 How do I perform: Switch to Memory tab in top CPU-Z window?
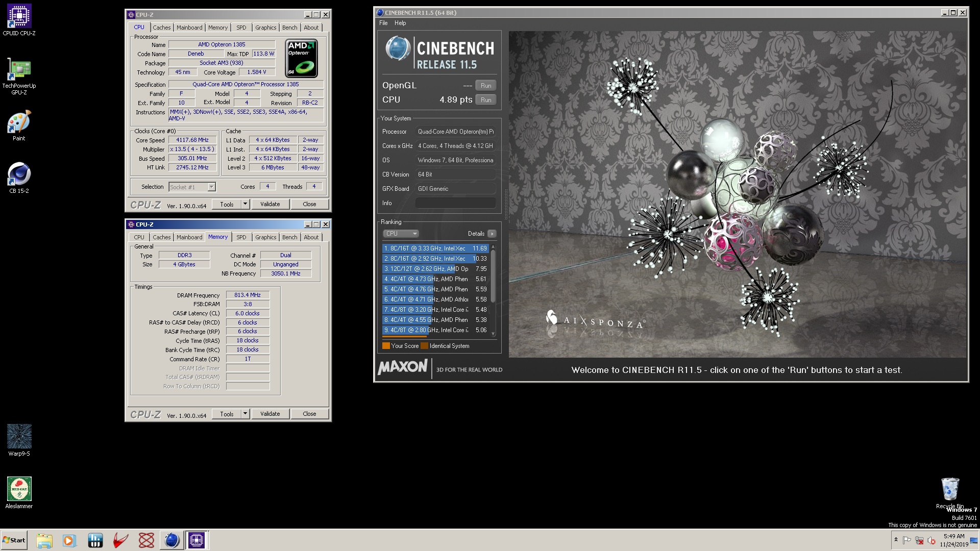(x=218, y=28)
